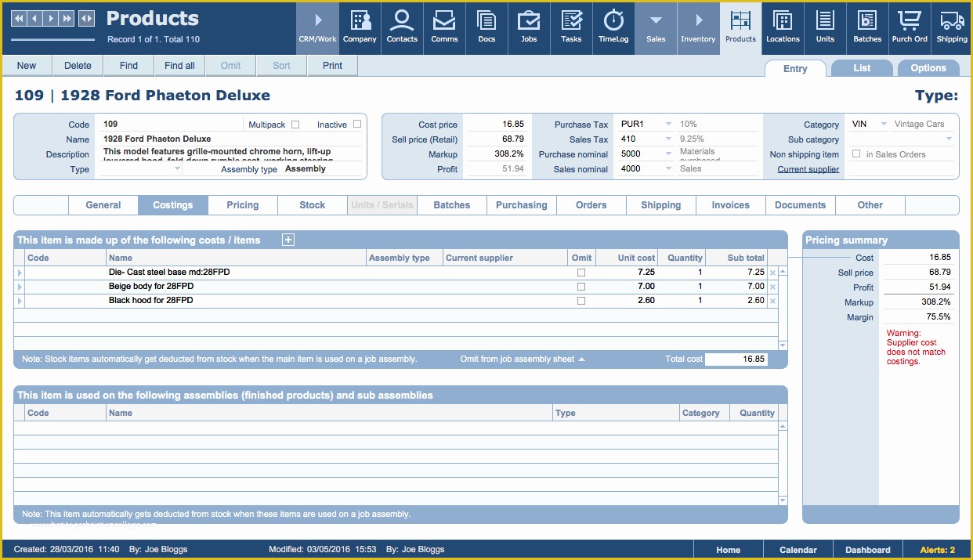This screenshot has width=973, height=560.
Task: Open the Tasks module
Action: pyautogui.click(x=571, y=27)
